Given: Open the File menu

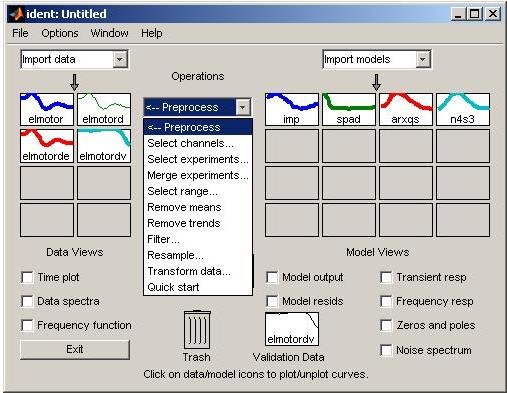Looking at the screenshot, I should pos(20,33).
